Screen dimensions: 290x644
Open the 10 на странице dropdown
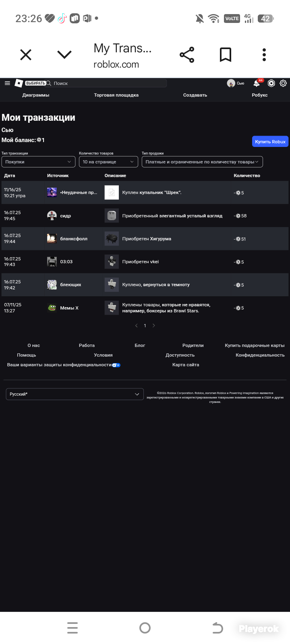[x=109, y=162]
